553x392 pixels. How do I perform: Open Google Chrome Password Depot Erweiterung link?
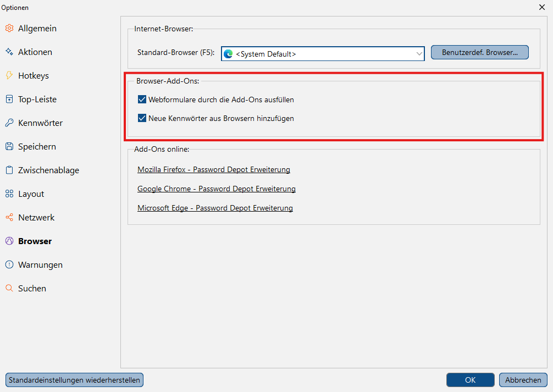pos(217,189)
